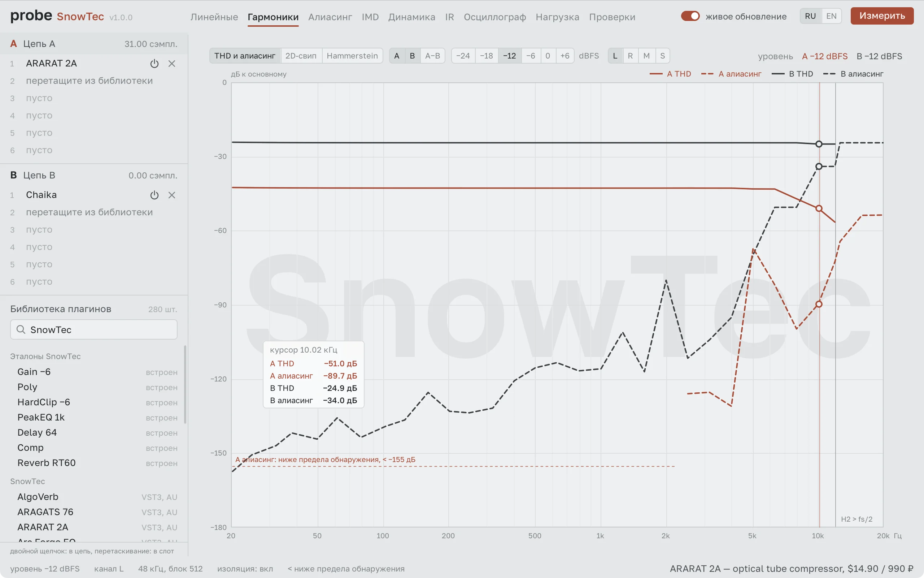Click the plugin library search field
This screenshot has width=924, height=578.
pyautogui.click(x=93, y=329)
